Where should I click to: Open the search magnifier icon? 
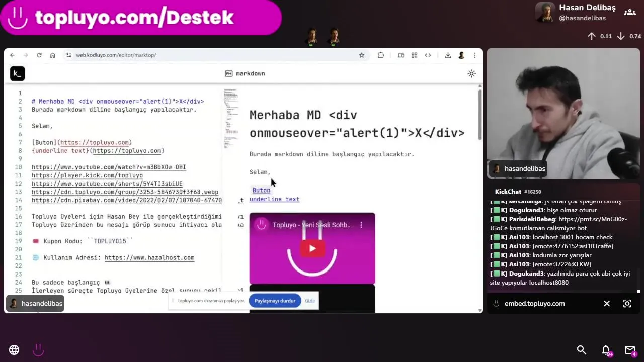coord(582,350)
